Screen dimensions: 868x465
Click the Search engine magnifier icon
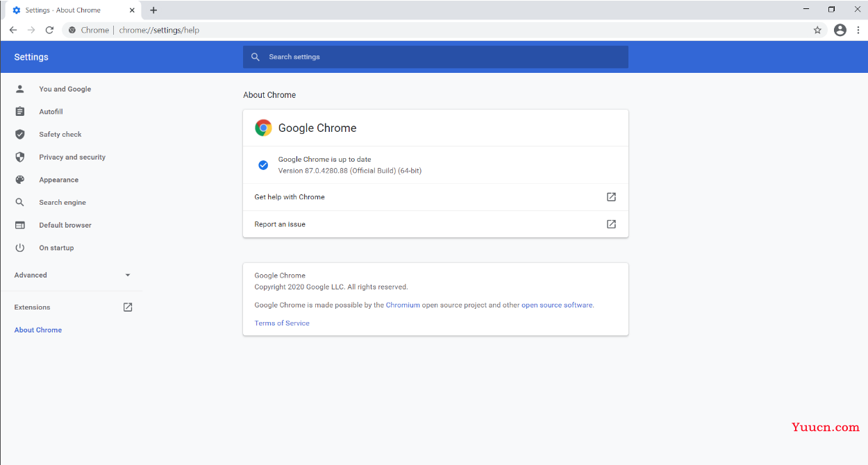20,203
